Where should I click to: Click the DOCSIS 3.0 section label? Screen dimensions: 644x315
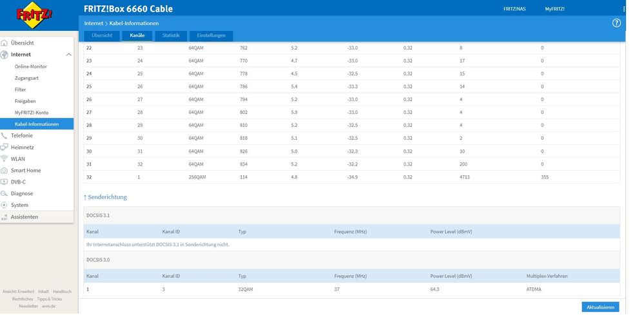(98, 260)
